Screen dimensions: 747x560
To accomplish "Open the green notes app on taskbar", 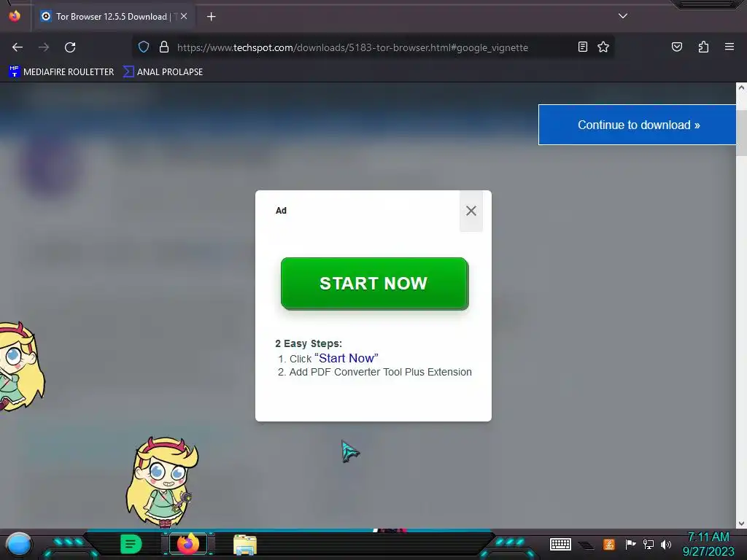I will (x=131, y=544).
